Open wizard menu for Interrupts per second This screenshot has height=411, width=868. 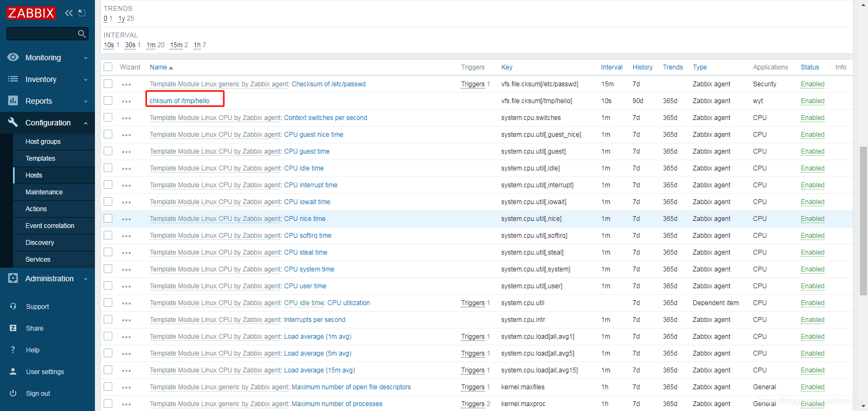click(126, 320)
